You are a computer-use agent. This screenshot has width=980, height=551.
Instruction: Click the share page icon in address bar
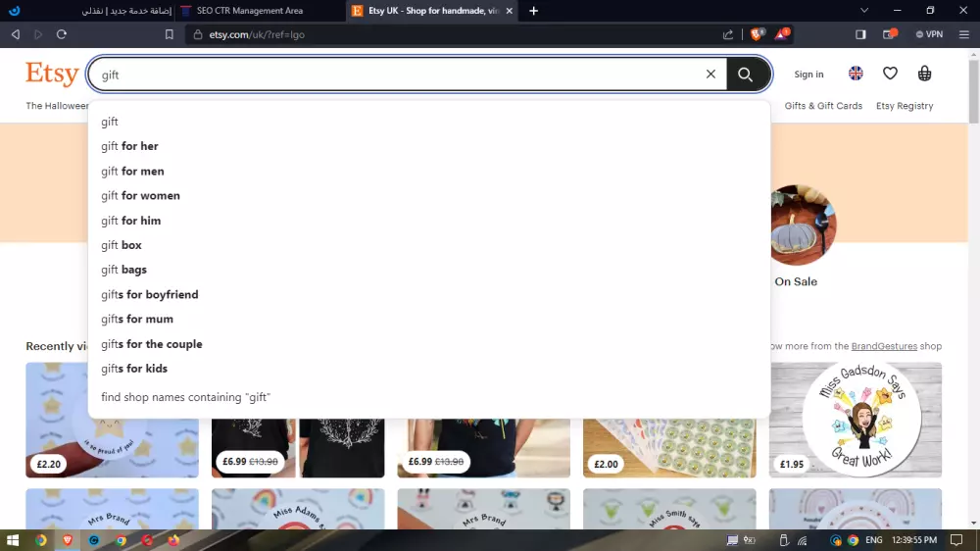(x=728, y=34)
